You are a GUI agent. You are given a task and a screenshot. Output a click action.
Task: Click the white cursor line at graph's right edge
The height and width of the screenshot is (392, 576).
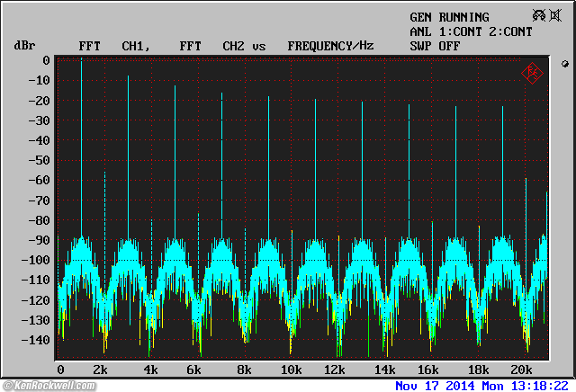pos(547,270)
